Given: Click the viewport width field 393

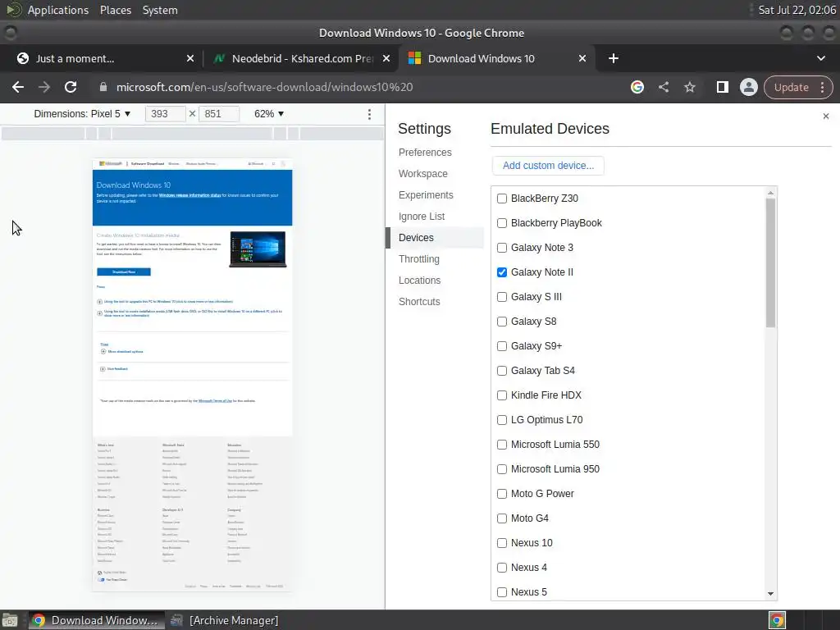Looking at the screenshot, I should (x=165, y=114).
